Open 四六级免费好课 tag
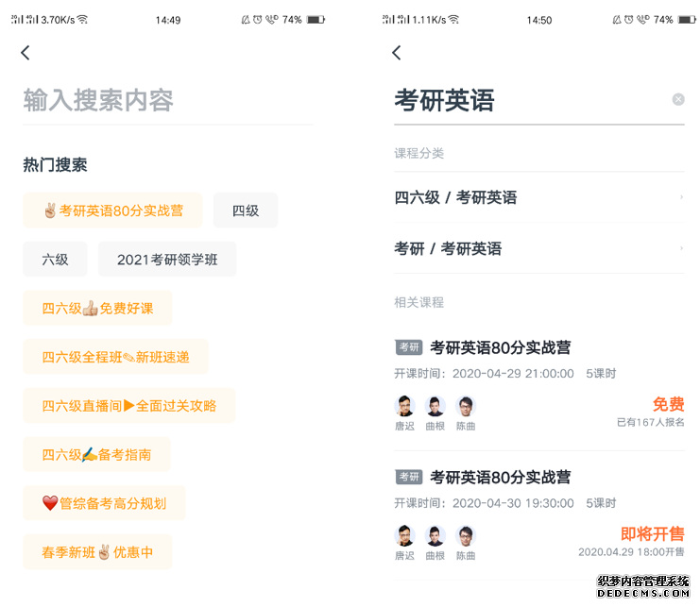The image size is (700, 607). point(97,308)
